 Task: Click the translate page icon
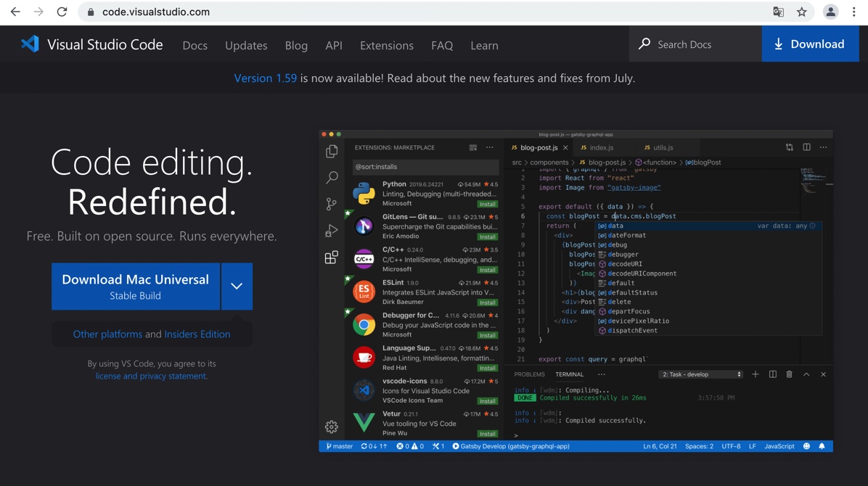(778, 12)
